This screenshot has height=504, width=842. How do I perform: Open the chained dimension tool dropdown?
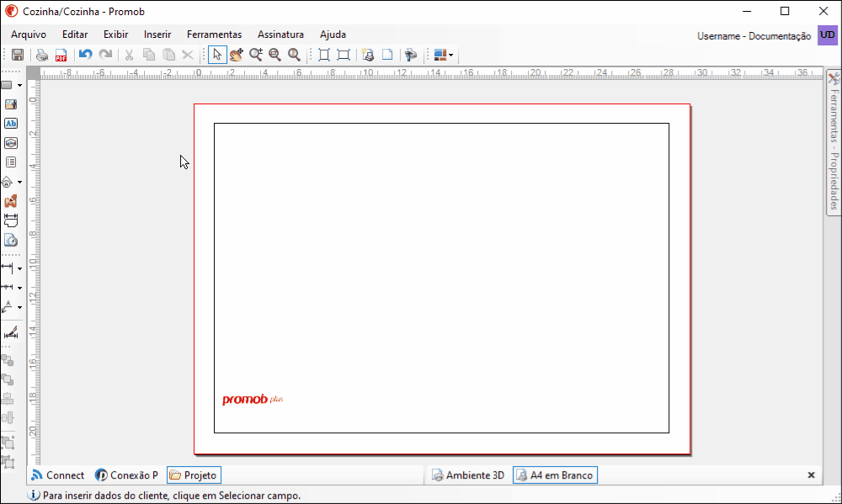pos(20,288)
